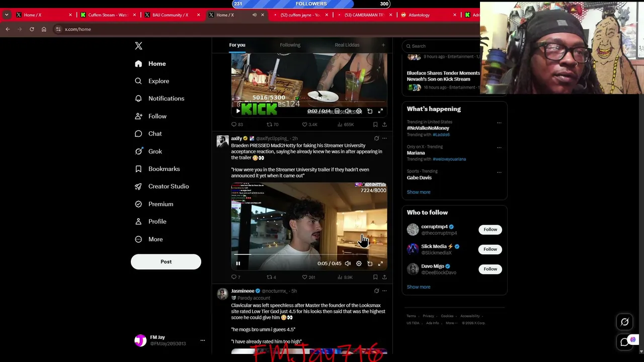
Task: Play the Kick stream video
Action: pyautogui.click(x=238, y=111)
